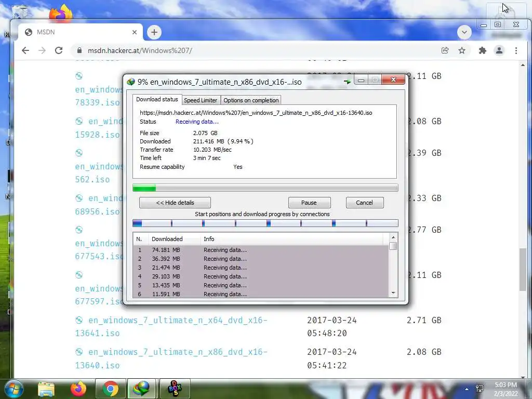Go back with Chrome's back arrow
Image resolution: width=532 pixels, height=399 pixels.
pos(25,50)
